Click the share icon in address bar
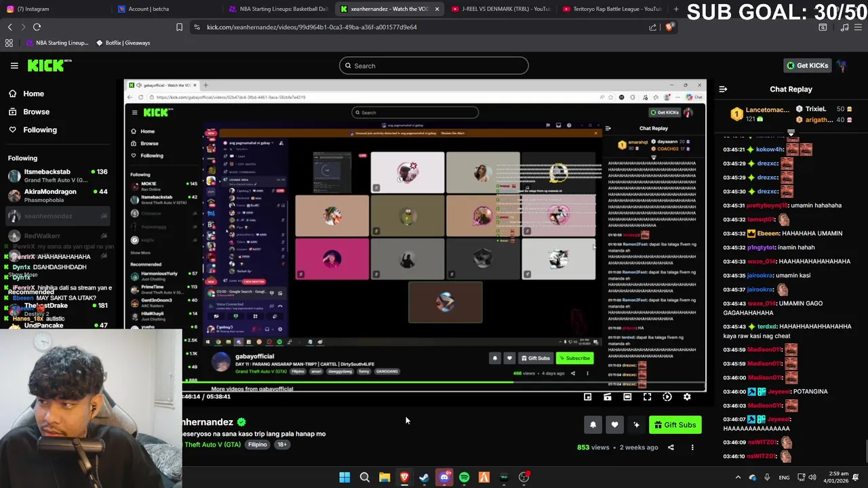The height and width of the screenshot is (488, 868). 652,27
